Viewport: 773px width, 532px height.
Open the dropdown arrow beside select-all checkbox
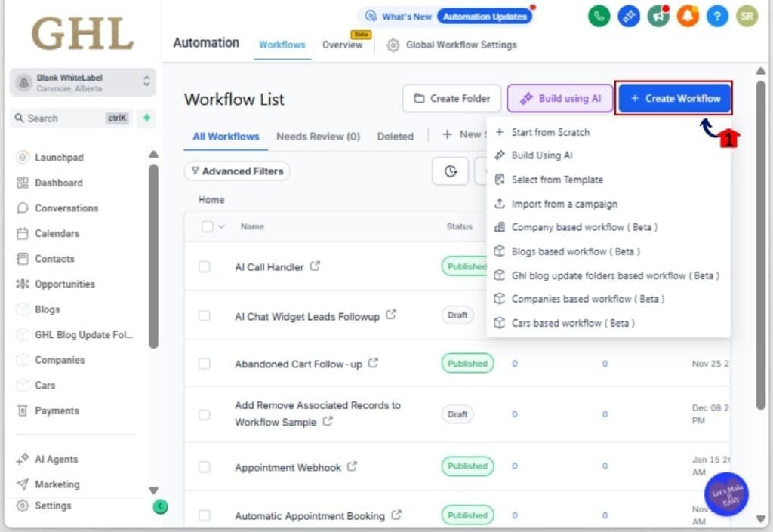[x=221, y=226]
